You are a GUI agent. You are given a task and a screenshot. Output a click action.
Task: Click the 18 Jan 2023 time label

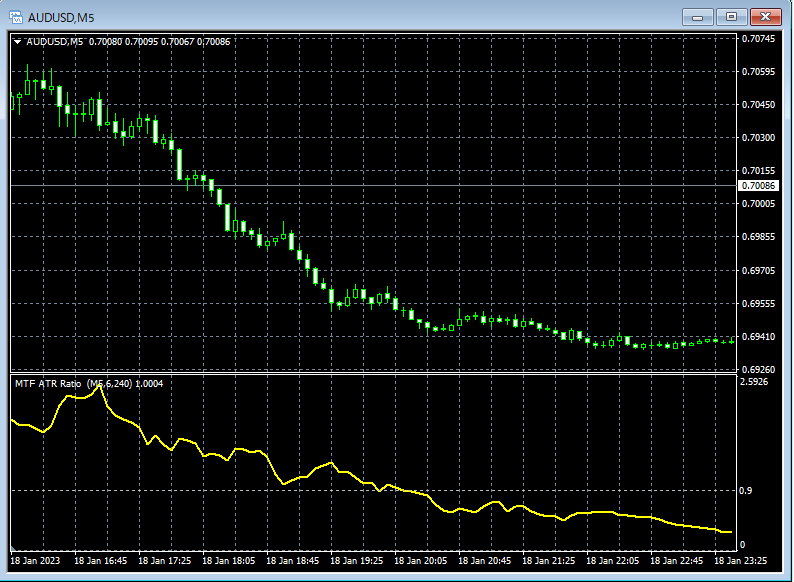pyautogui.click(x=35, y=561)
